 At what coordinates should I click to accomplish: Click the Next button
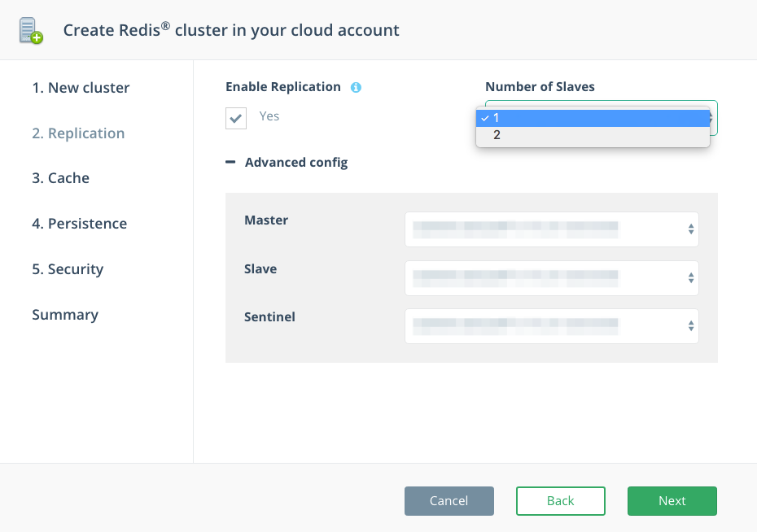click(x=672, y=500)
